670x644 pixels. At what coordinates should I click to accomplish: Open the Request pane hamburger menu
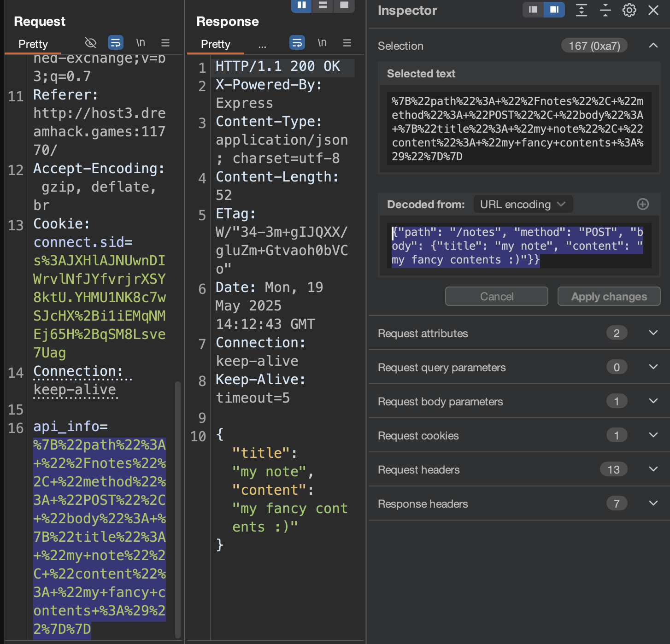[x=165, y=43]
